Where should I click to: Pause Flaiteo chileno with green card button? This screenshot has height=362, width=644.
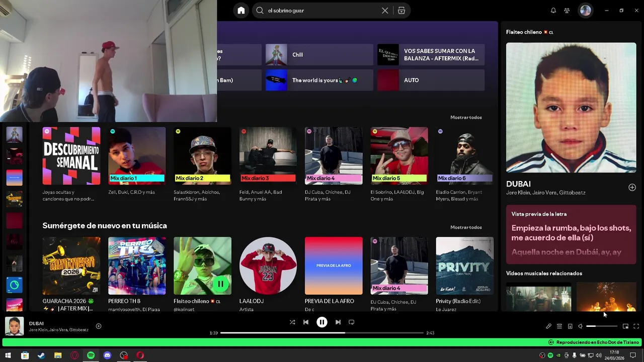pyautogui.click(x=220, y=284)
